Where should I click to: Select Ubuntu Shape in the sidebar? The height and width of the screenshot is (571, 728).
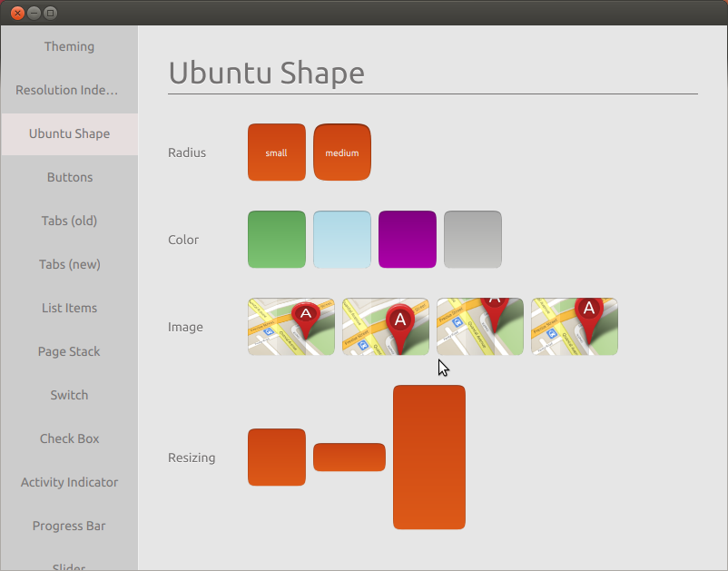[x=69, y=133]
